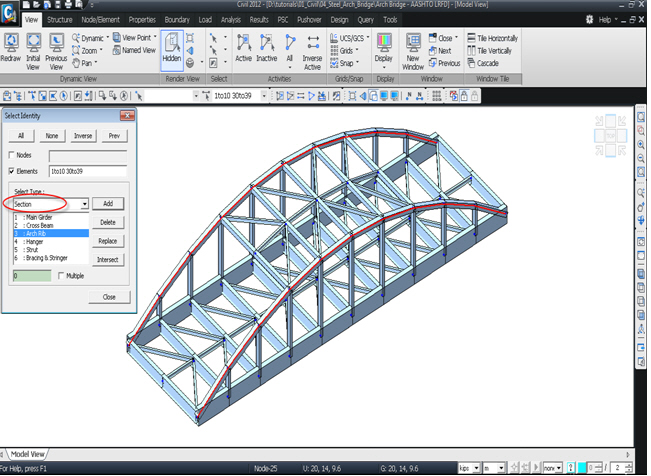Tick the Multiple checkbox
Viewport: 651px width, 476px height.
61,275
